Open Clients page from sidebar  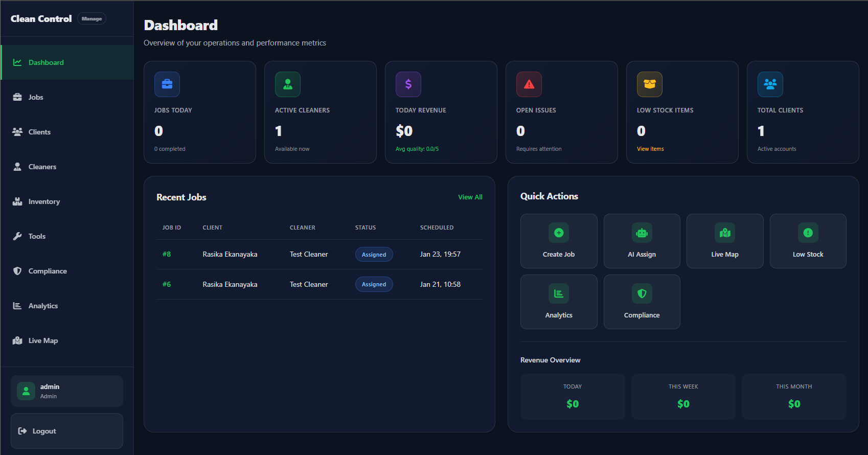pos(67,132)
